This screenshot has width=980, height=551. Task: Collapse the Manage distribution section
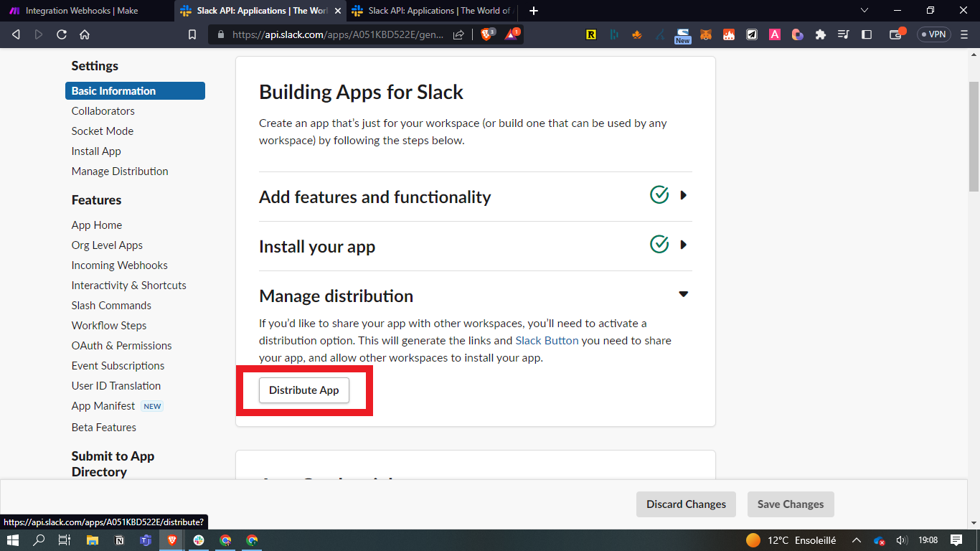683,294
